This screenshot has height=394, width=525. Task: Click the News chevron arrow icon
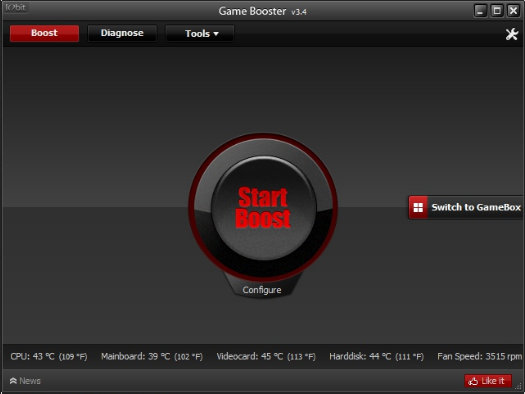pos(13,381)
